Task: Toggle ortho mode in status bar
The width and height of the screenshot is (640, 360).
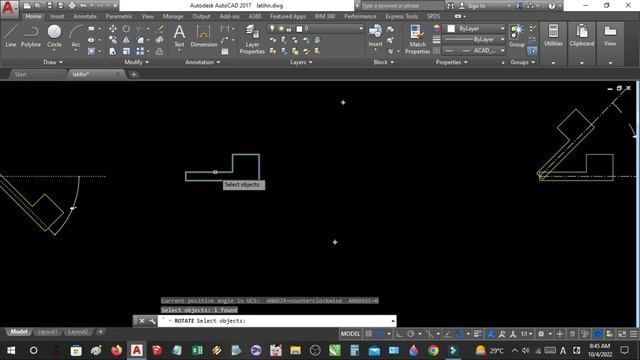Action: tap(399, 334)
